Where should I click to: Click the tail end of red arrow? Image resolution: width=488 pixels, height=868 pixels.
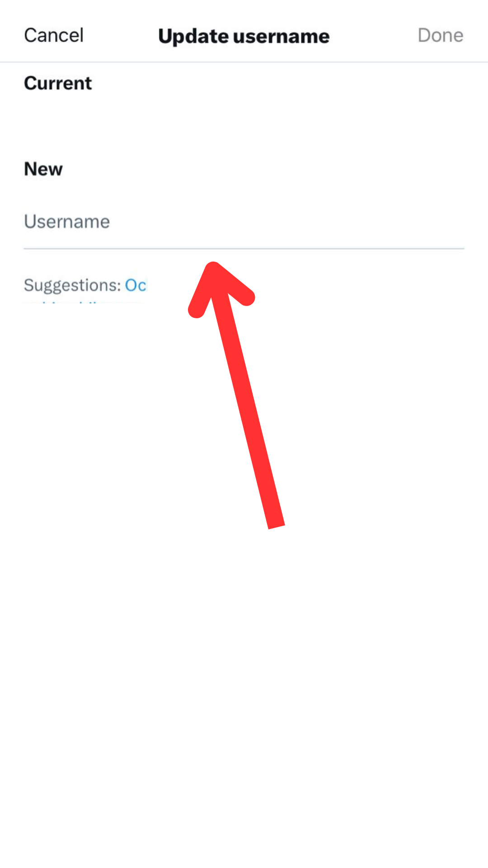tap(277, 522)
